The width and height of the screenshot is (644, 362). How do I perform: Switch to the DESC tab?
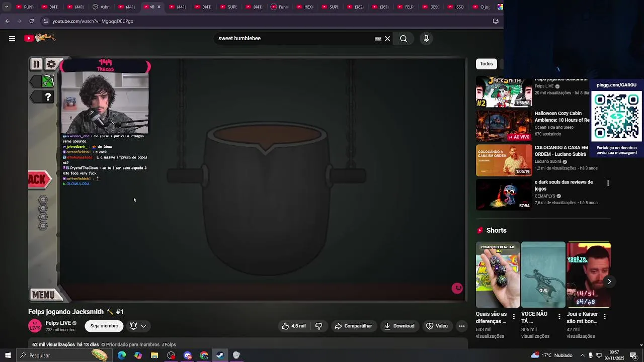pos(430,7)
